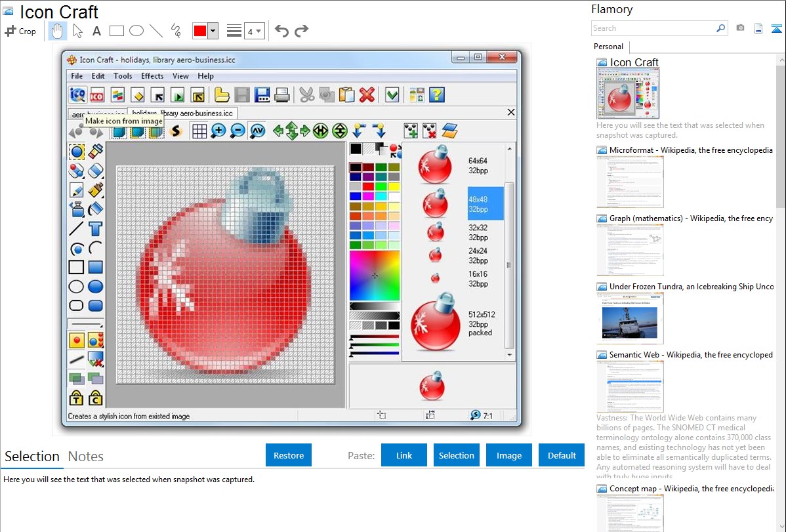
Task: Open the Icon Craft snapshot thumbnail
Action: (x=628, y=94)
